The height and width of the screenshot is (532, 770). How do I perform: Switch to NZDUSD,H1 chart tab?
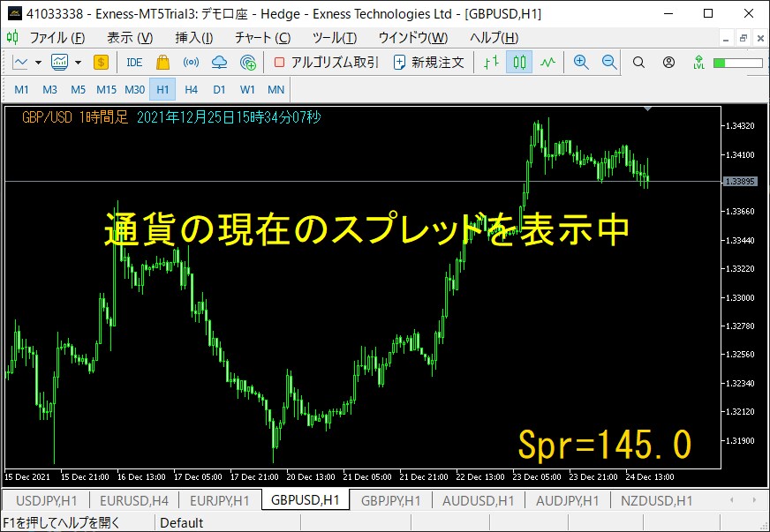tap(657, 500)
